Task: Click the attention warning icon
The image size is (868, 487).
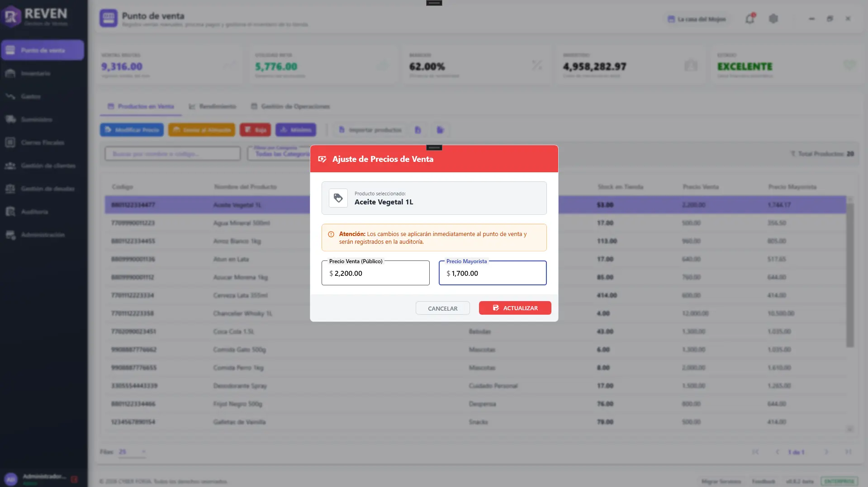Action: (331, 234)
